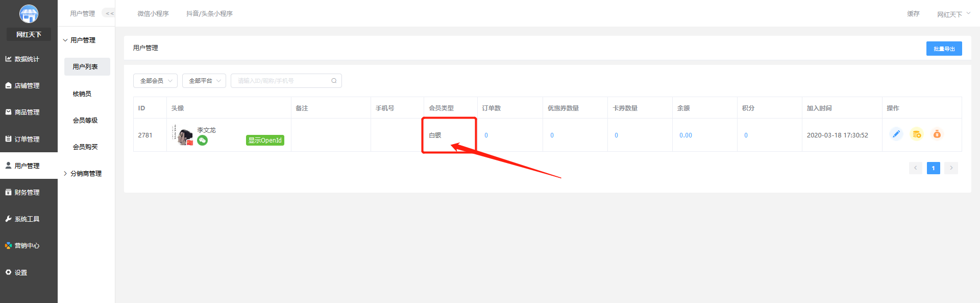Open 核销员 in the submenu
Screen dimensions: 980x303
(82, 94)
